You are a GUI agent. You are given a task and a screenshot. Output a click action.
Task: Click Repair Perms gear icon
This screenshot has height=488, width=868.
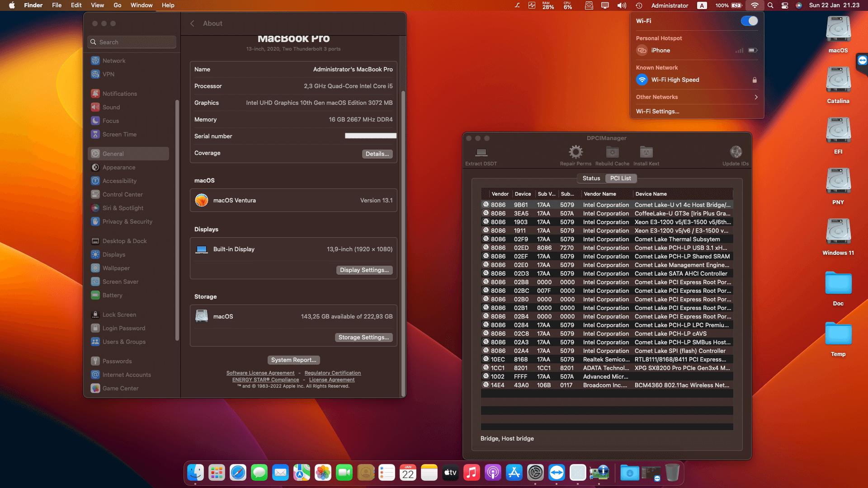pyautogui.click(x=576, y=152)
